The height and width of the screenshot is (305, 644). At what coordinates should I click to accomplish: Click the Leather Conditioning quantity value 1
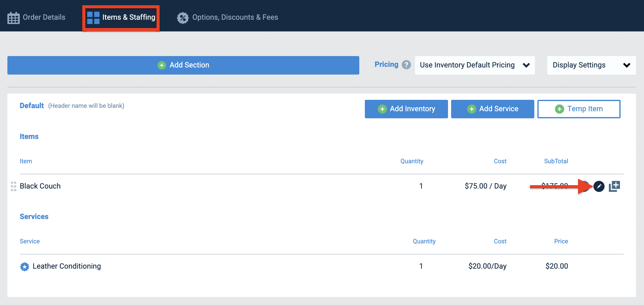(x=421, y=266)
